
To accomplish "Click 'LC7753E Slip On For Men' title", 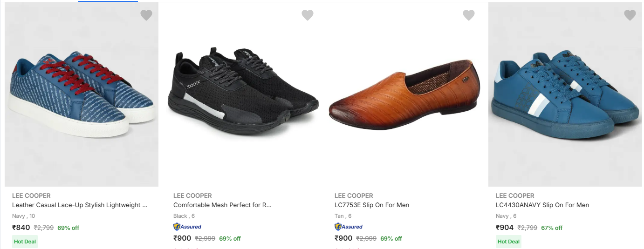I will tap(372, 205).
